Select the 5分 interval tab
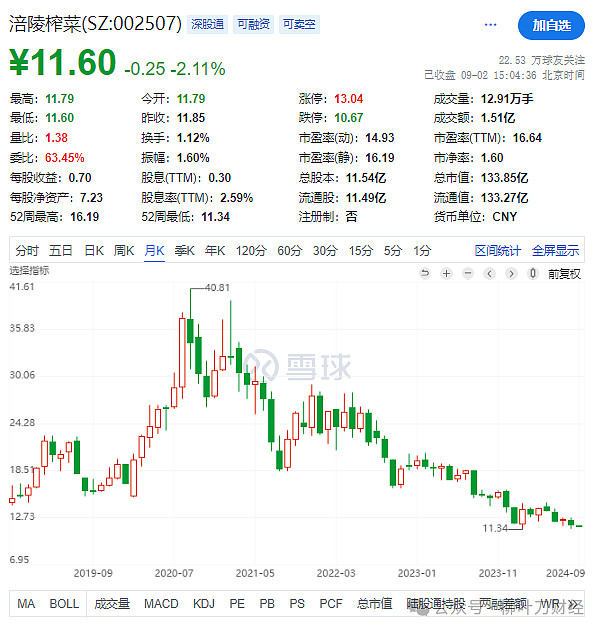The image size is (603, 631). point(393,251)
